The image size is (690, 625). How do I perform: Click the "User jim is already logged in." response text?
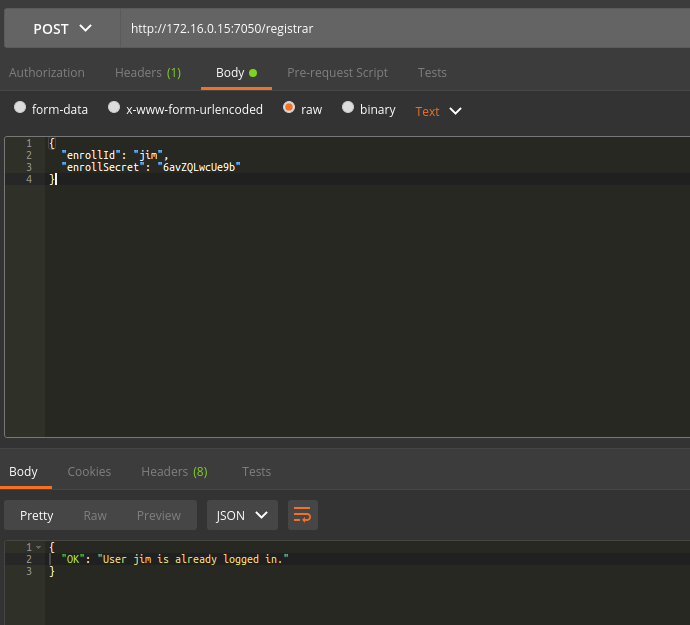193,559
